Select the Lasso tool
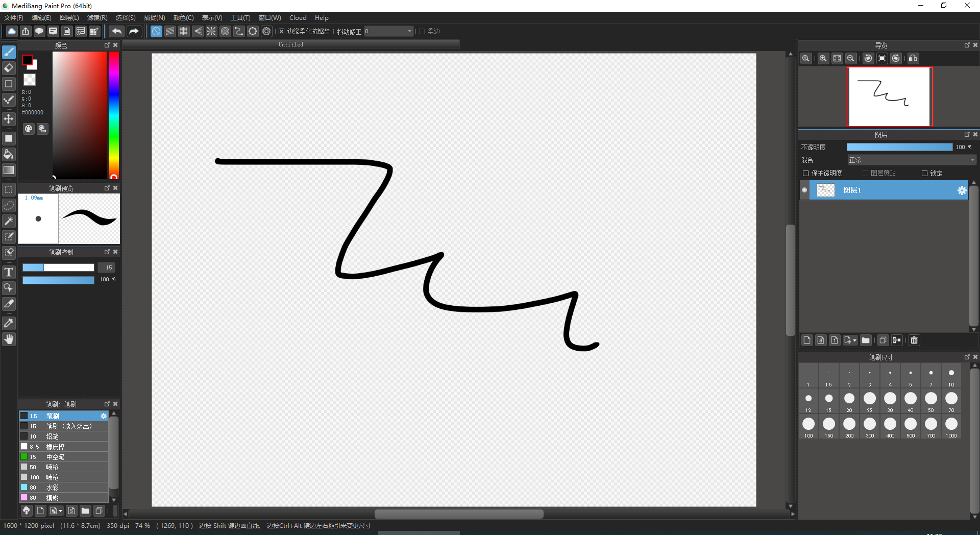The image size is (980, 535). click(9, 205)
